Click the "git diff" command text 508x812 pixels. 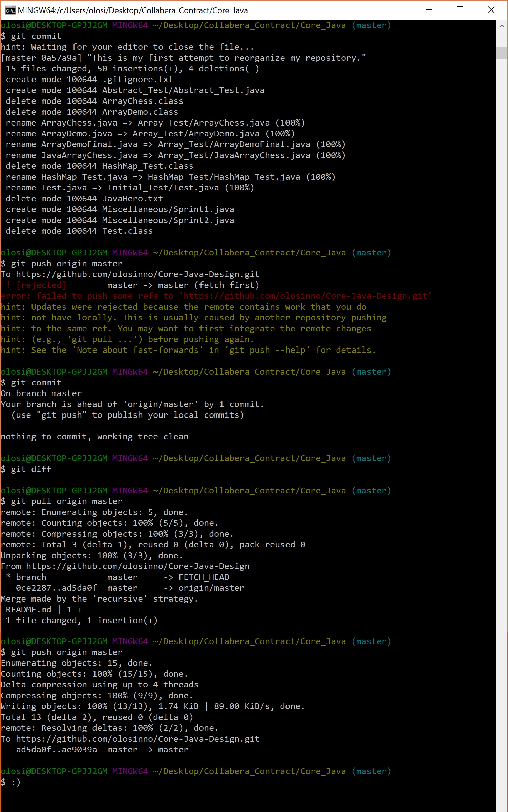click(x=31, y=469)
